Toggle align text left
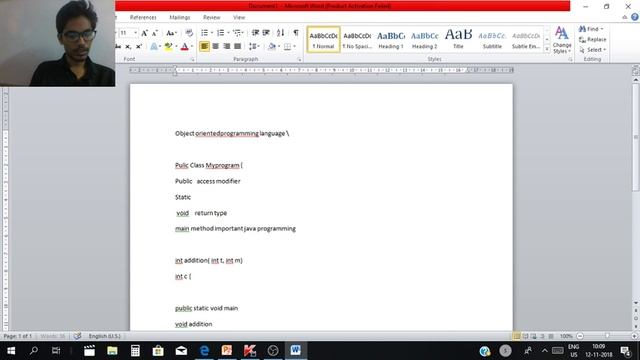The image size is (640, 360). (204, 47)
